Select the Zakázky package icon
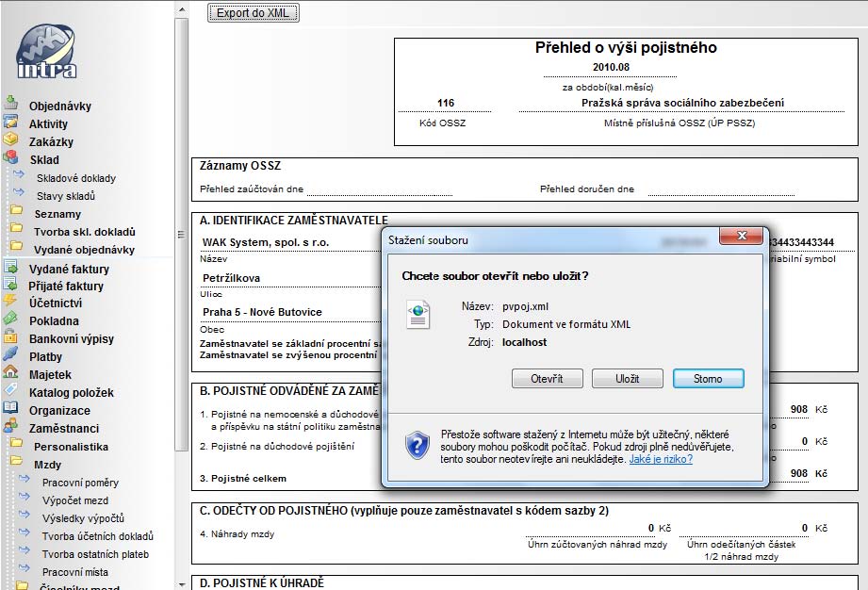Image resolution: width=868 pixels, height=590 pixels. tap(9, 141)
